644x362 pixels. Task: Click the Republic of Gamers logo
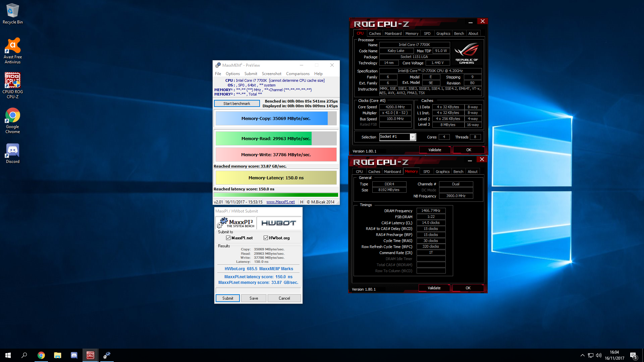tap(467, 53)
